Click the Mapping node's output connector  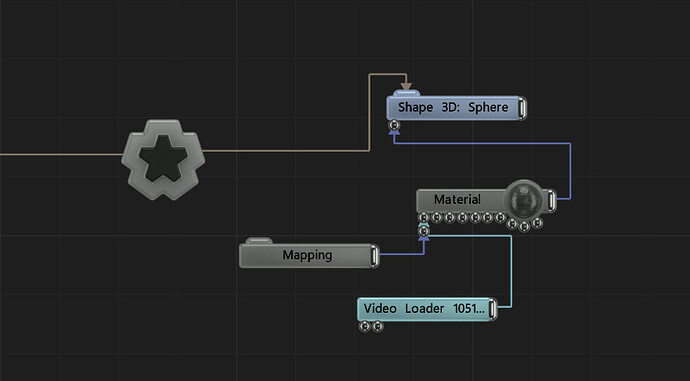(x=374, y=256)
